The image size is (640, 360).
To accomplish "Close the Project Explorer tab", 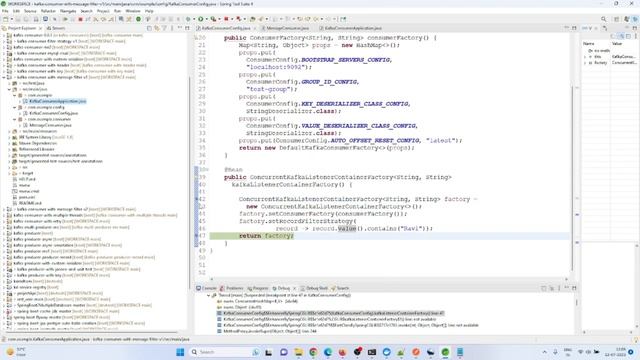I will tap(40, 28).
